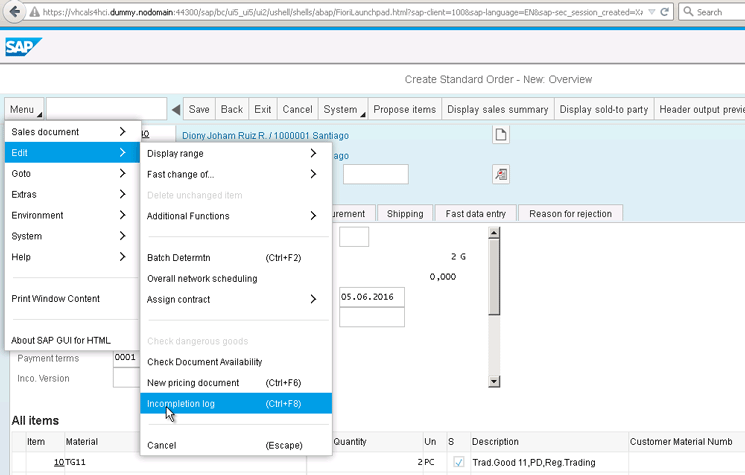This screenshot has width=745, height=475.
Task: Expand the Environment submenu
Action: pyautogui.click(x=72, y=215)
